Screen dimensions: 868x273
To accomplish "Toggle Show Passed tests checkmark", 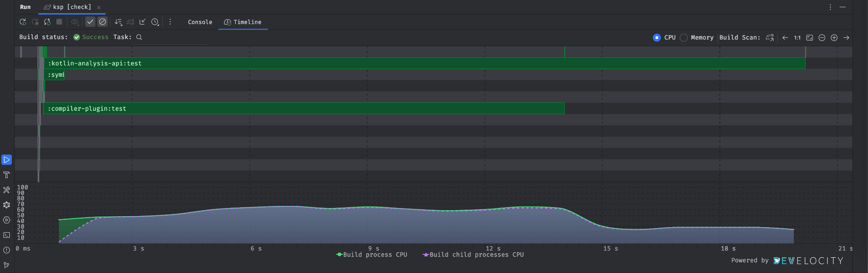I will (x=90, y=22).
